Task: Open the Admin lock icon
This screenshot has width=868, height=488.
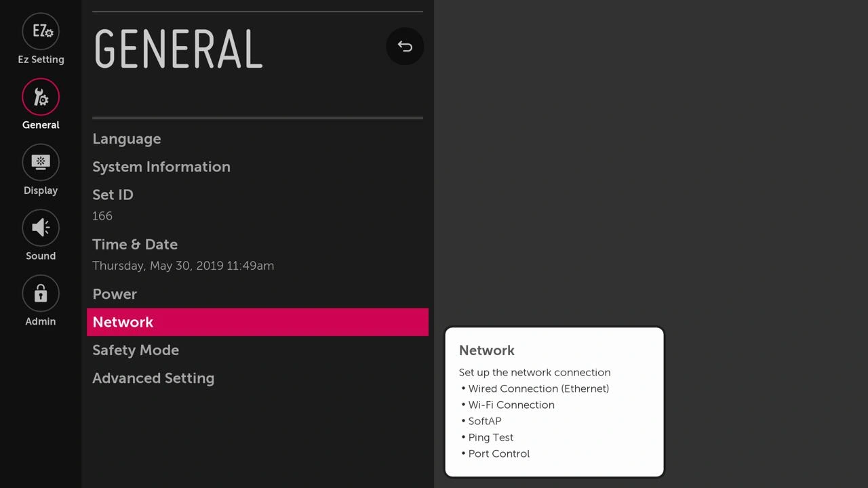Action: pos(41,293)
